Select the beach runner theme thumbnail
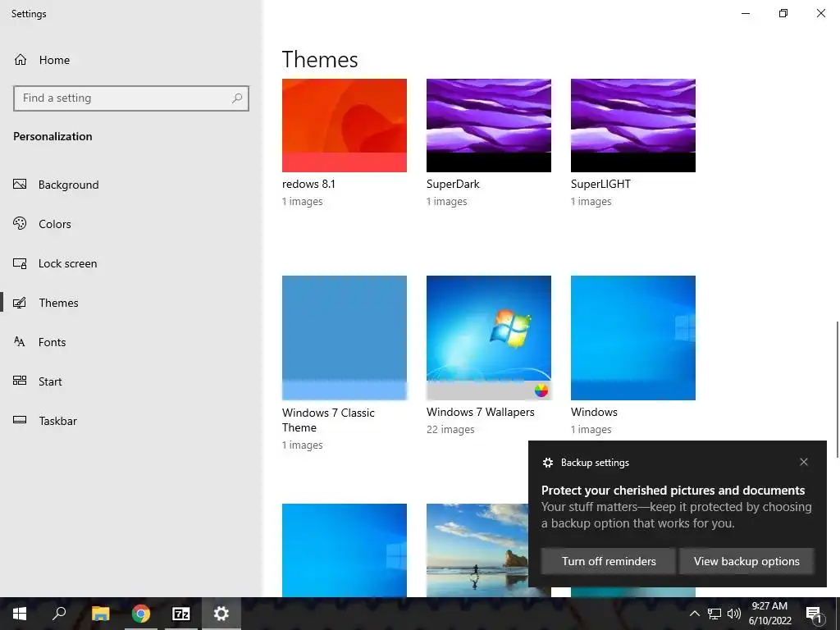The width and height of the screenshot is (840, 630). (x=477, y=550)
